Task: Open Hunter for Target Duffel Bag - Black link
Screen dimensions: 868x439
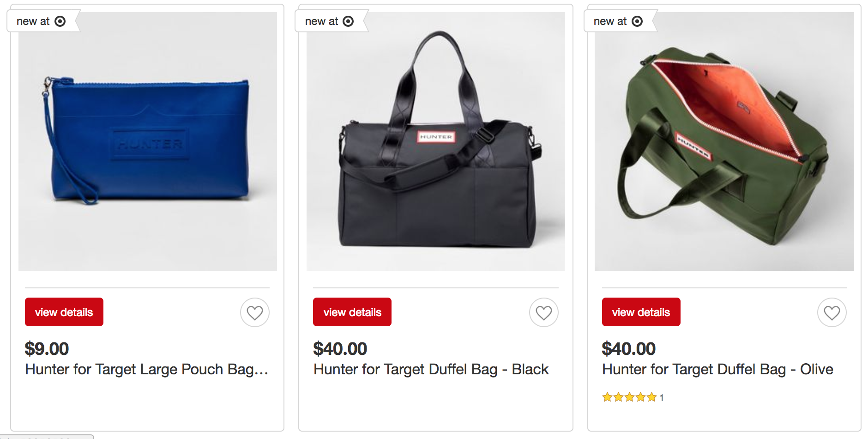Action: coord(431,369)
